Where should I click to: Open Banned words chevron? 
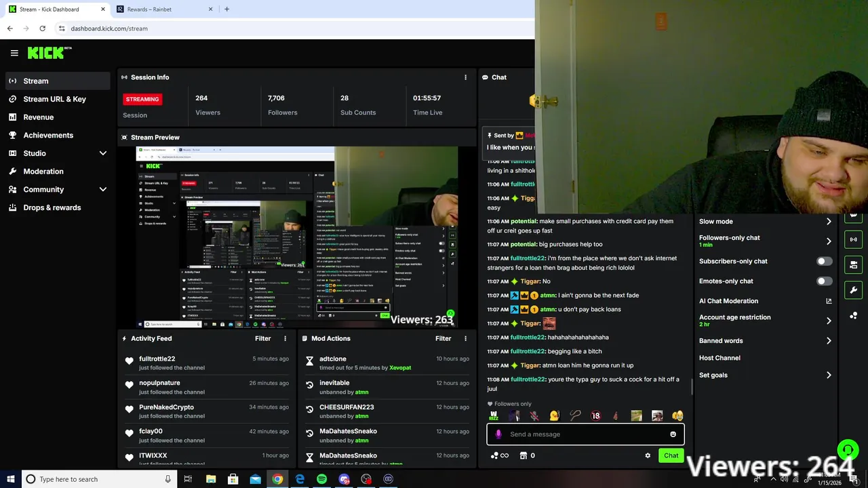829,341
